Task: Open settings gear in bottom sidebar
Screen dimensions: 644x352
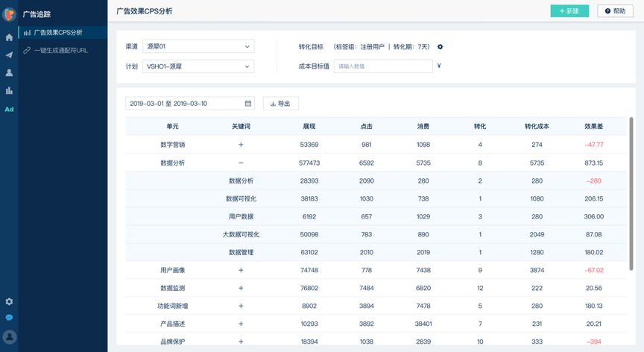Action: [9, 301]
